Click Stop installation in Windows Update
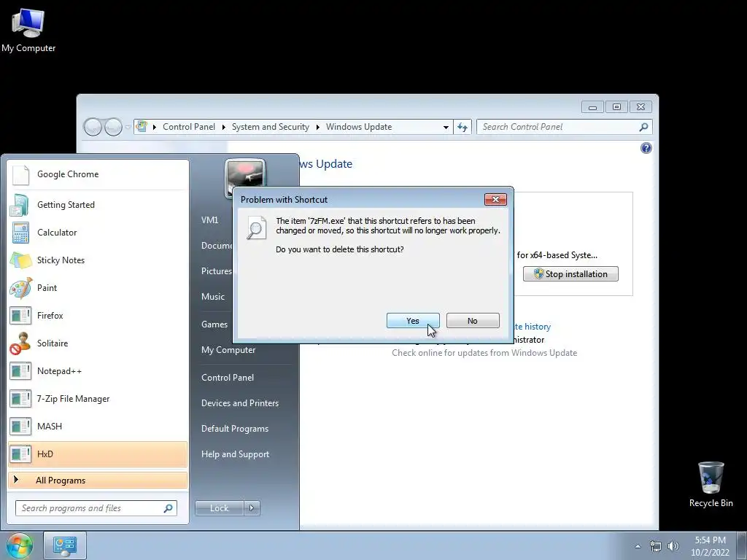 coord(570,274)
